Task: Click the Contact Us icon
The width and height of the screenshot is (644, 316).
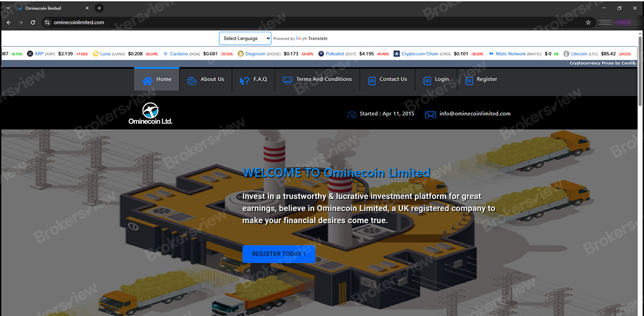Action: click(371, 81)
